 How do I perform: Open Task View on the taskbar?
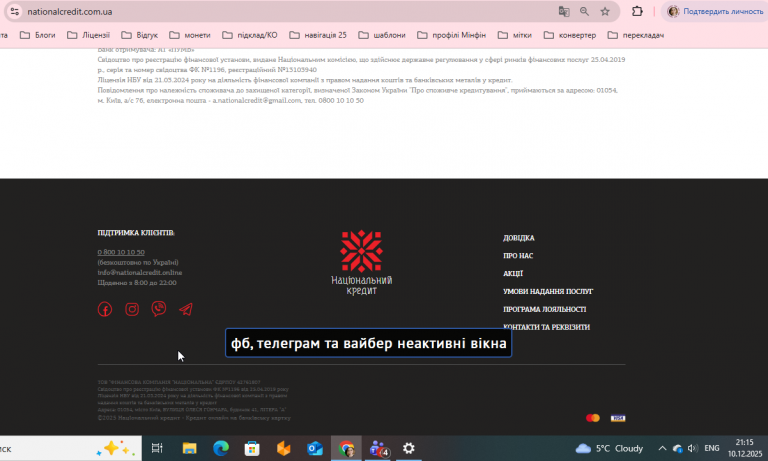(x=157, y=448)
